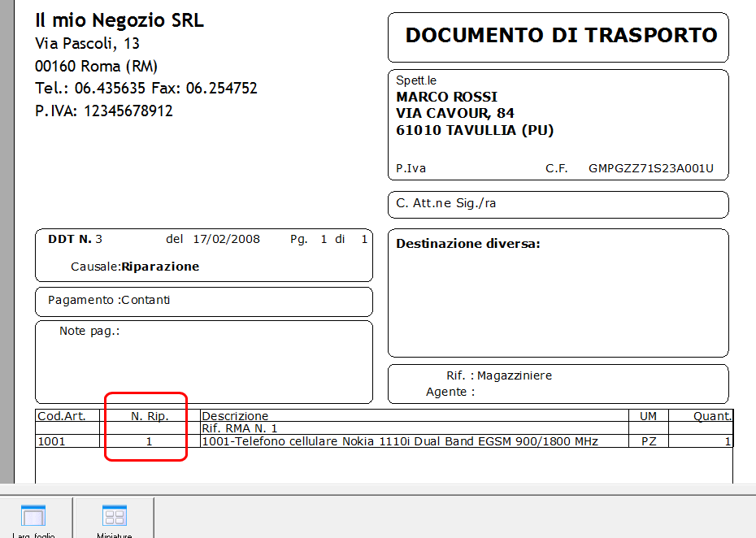Select the Destinazione diversa: heading
Screen dimensions: 756x538
click(468, 244)
